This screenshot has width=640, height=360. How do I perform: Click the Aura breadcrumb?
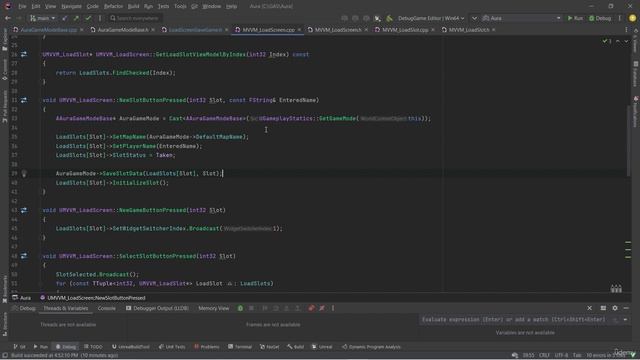tap(22, 298)
